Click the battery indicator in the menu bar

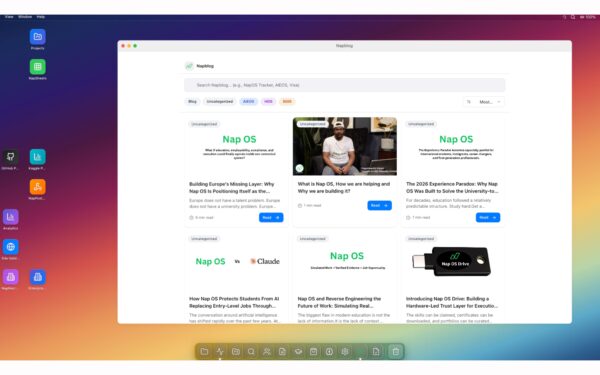(588, 17)
